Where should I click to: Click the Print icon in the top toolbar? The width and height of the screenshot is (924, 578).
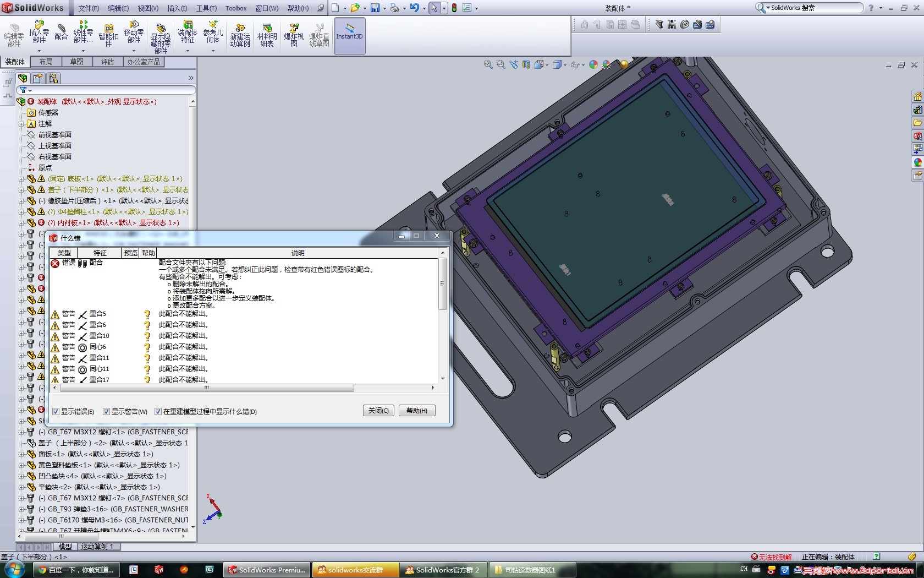(394, 8)
